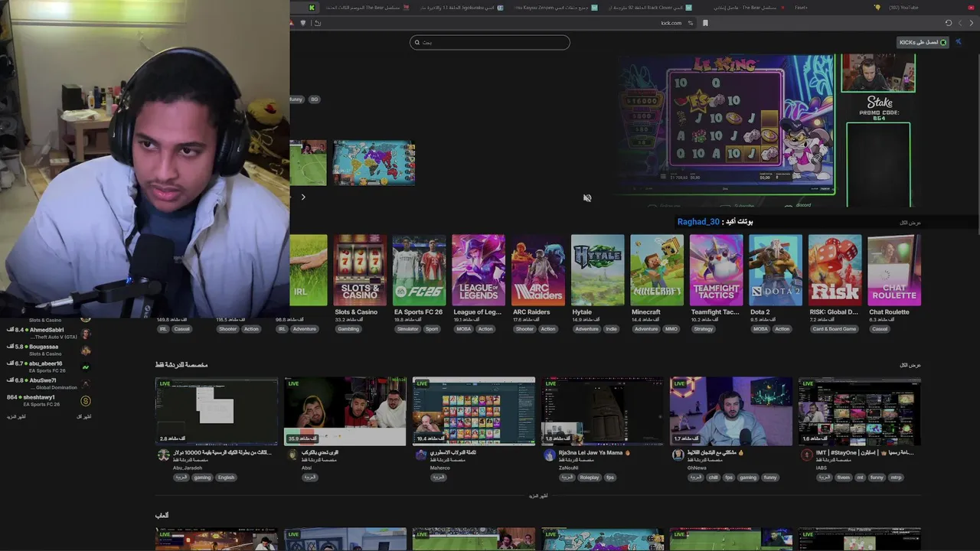Click the browser reload icon
Screen dimensions: 980x551
[x=949, y=23]
